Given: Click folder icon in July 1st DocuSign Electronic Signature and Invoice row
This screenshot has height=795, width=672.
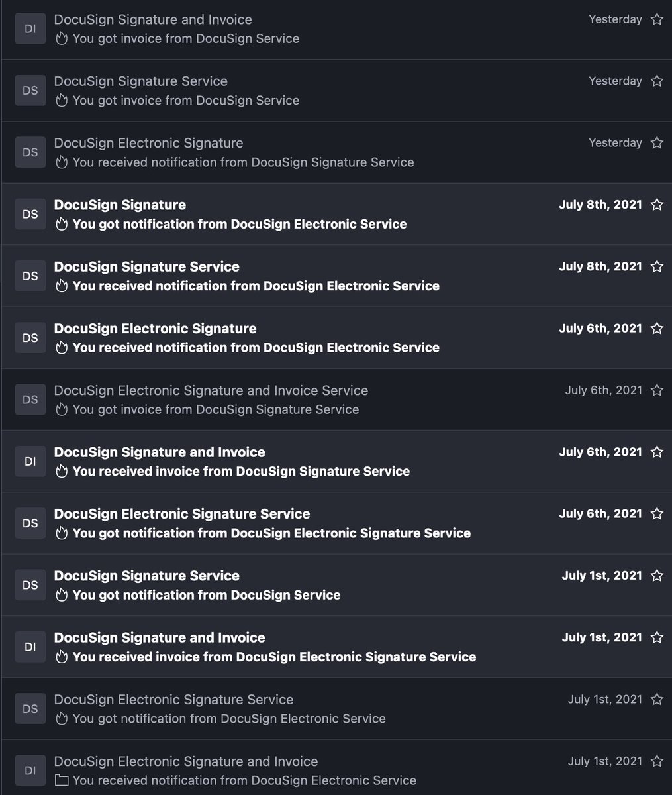Looking at the screenshot, I should [x=62, y=780].
